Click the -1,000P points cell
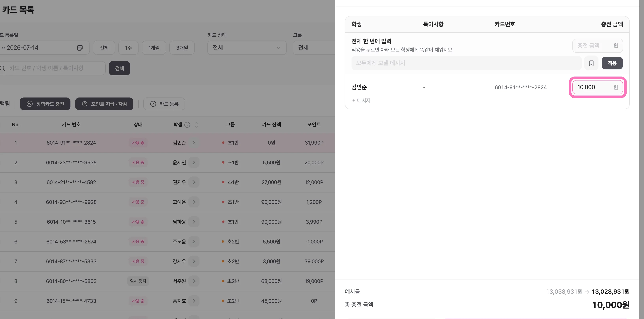 click(x=314, y=241)
